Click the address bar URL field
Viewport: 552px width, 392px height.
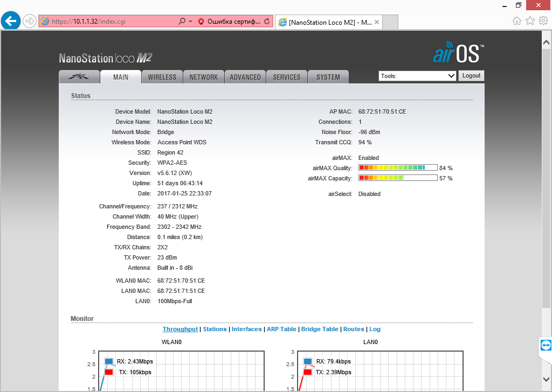point(113,22)
